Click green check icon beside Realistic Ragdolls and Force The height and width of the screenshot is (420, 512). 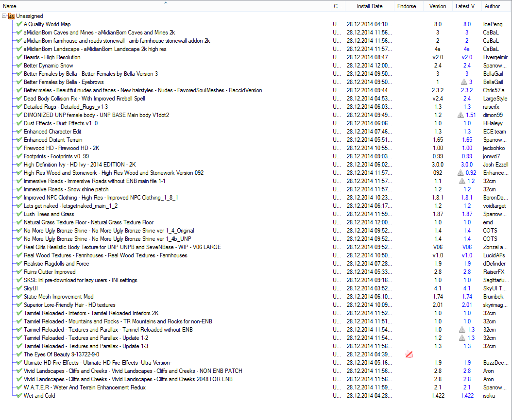[x=19, y=263]
